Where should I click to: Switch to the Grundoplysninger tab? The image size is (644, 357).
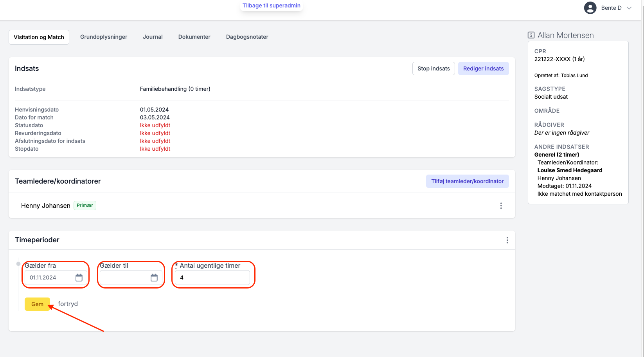[x=104, y=37]
